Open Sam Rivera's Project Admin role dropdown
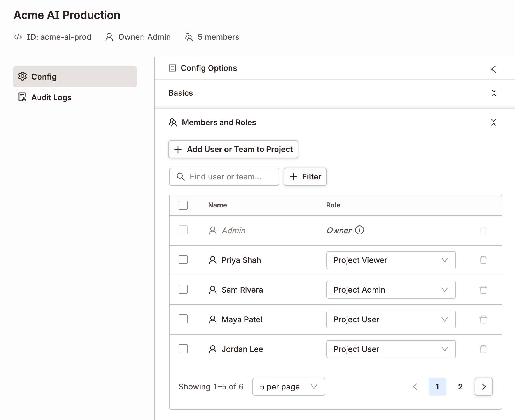The width and height of the screenshot is (515, 420). (391, 290)
